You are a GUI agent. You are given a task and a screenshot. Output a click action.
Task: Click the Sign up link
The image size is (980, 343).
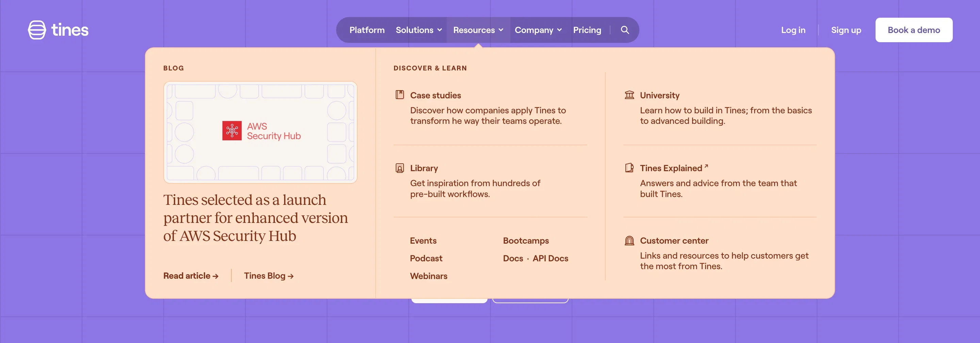click(846, 30)
